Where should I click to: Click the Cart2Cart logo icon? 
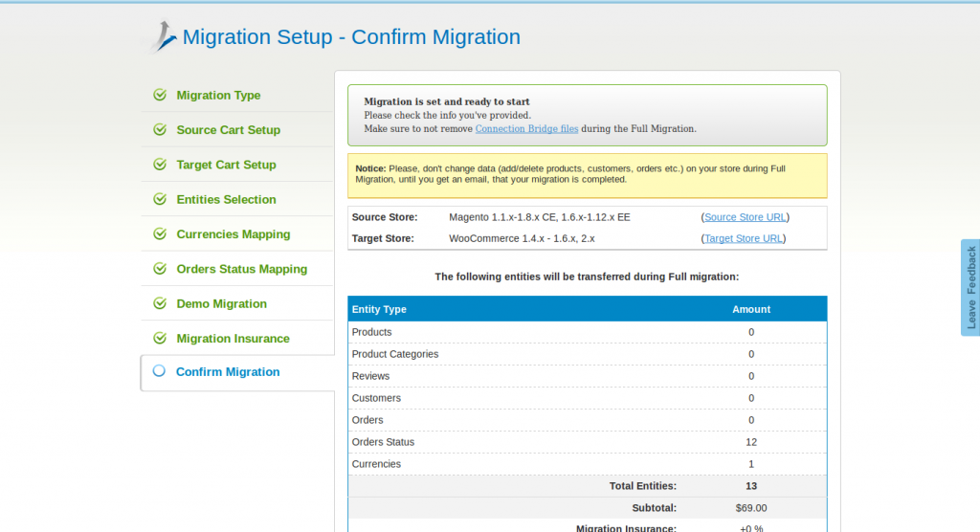pos(162,37)
